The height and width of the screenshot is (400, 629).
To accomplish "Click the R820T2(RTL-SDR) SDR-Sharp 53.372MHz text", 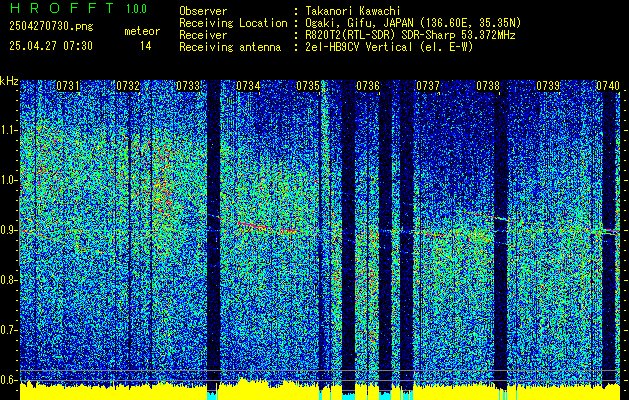I will click(x=410, y=35).
